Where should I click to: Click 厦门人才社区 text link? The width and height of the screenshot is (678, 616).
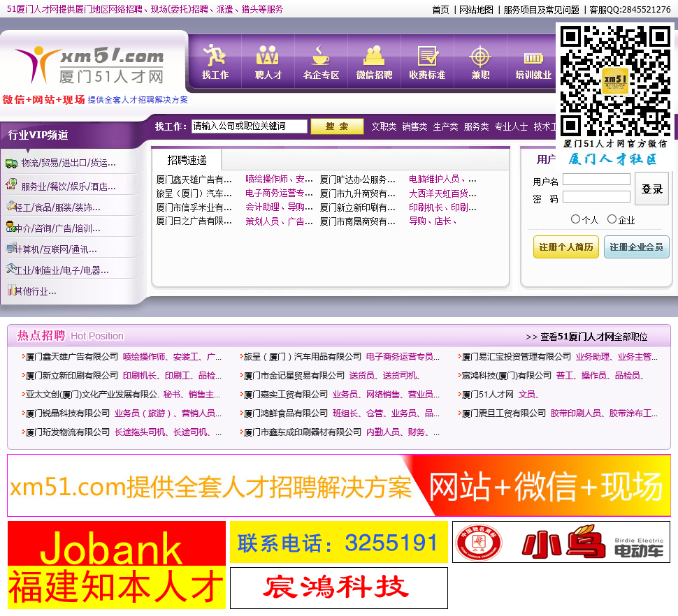point(612,159)
